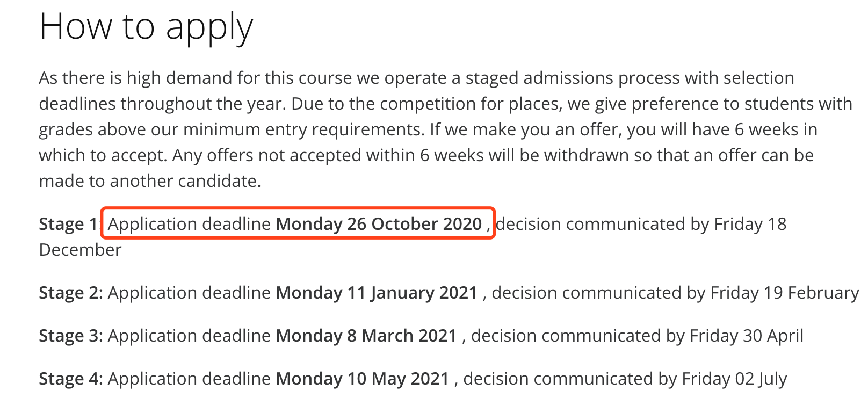
Task: Click the "Monday 10 May 2021" deadline date
Action: [x=363, y=379]
